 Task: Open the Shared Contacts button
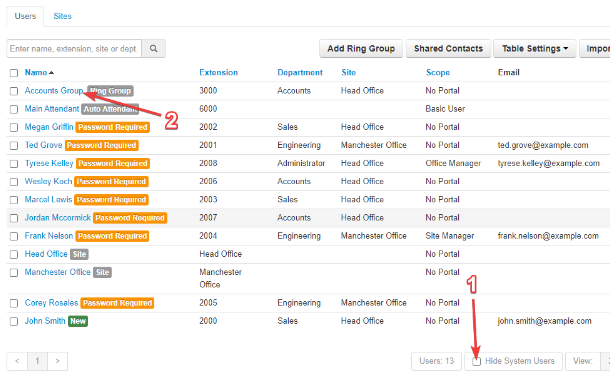tap(448, 49)
